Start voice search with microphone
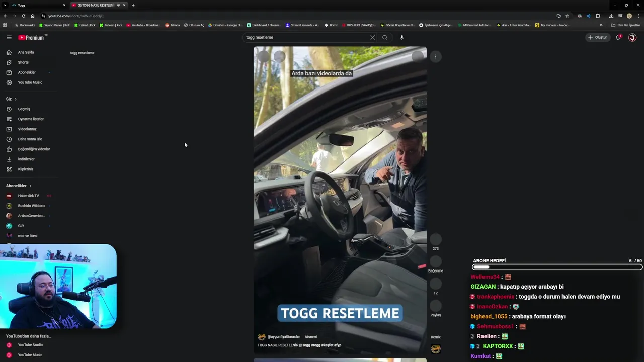The image size is (644, 362). [401, 37]
